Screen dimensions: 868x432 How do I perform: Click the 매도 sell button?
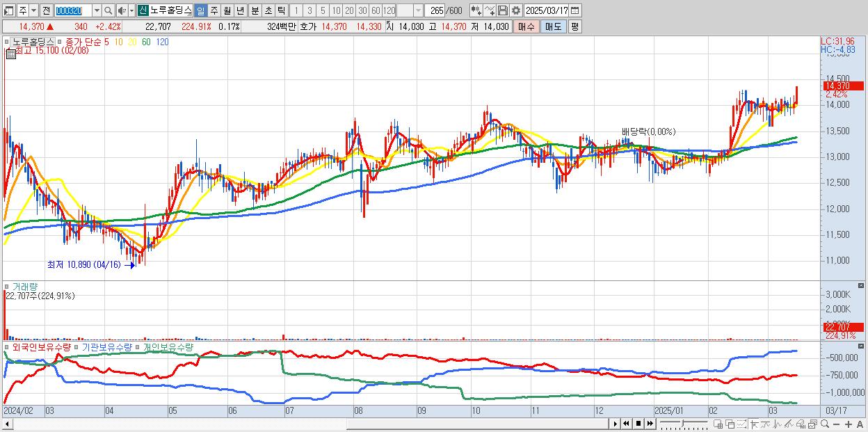[554, 26]
